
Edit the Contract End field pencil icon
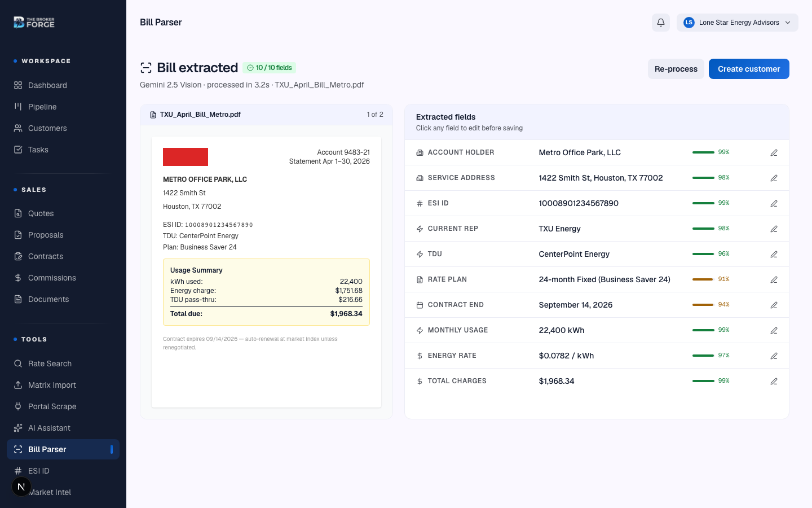(774, 305)
